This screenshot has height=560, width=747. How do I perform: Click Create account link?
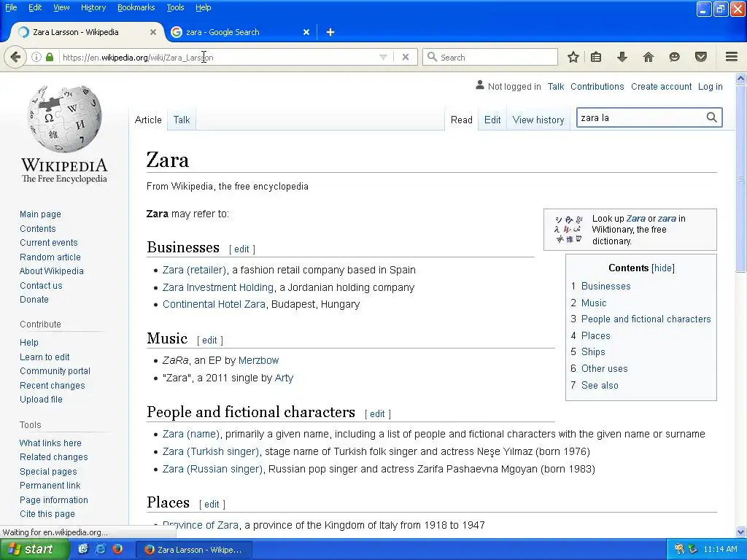coord(661,87)
